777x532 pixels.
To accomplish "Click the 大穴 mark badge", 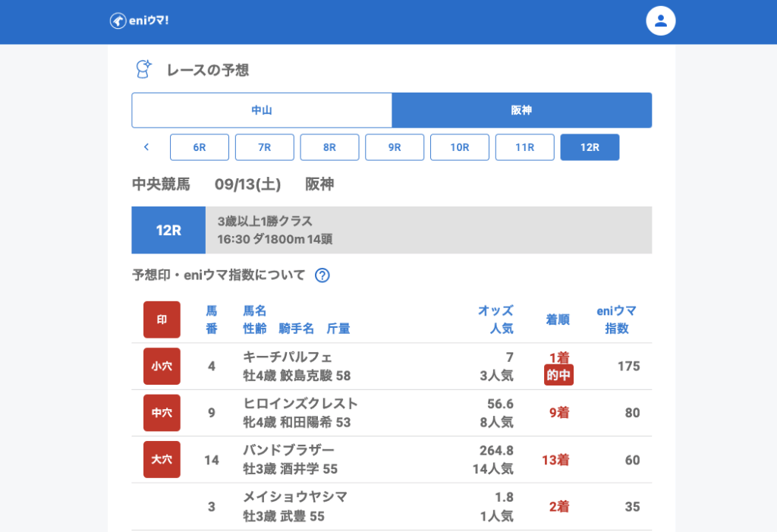I will click(162, 460).
